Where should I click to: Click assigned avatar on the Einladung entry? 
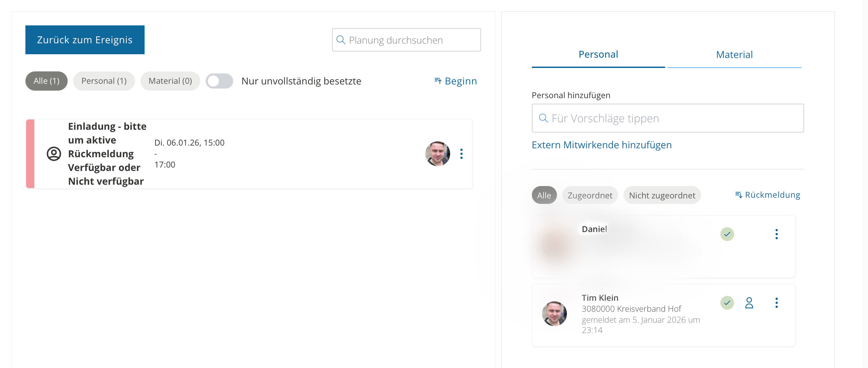point(437,154)
